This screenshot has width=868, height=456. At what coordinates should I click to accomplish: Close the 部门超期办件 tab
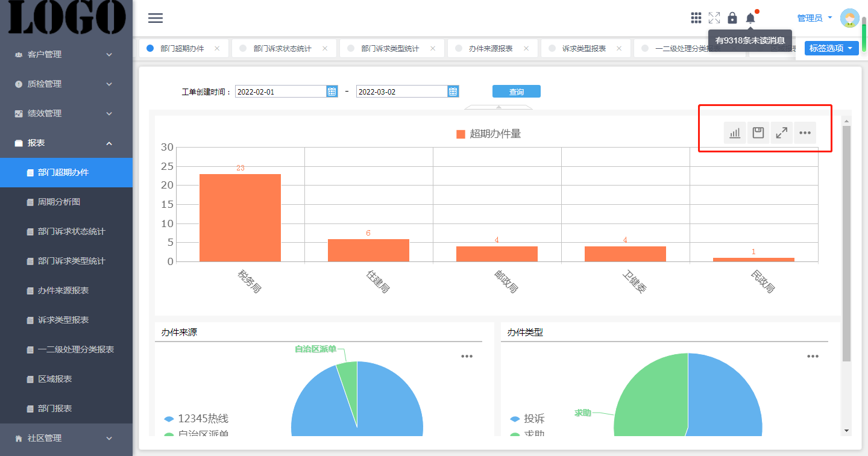tap(217, 48)
